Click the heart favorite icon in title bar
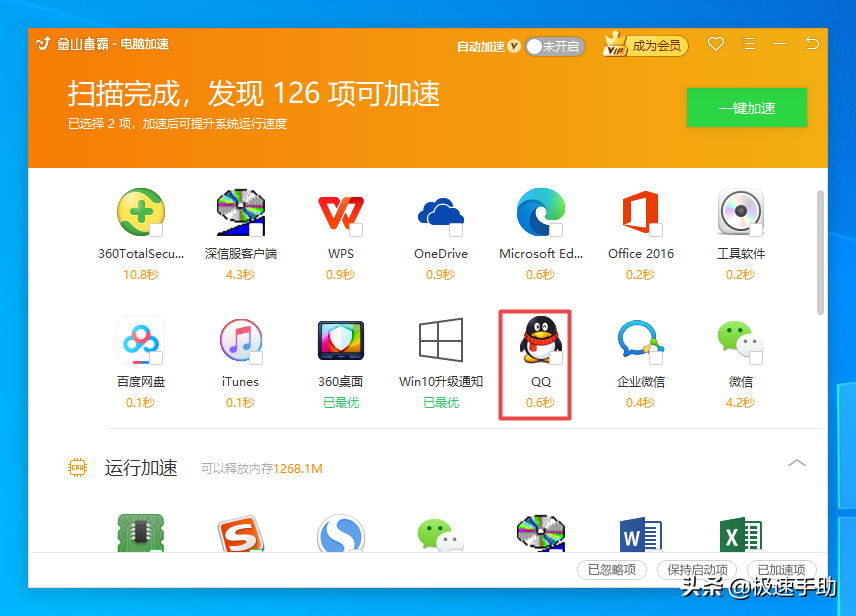The image size is (856, 616). point(716,44)
